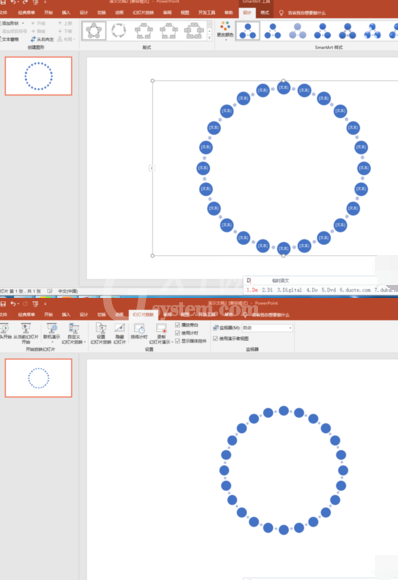Expand the Layouts gallery more arrow
398x580 pixels.
click(210, 38)
